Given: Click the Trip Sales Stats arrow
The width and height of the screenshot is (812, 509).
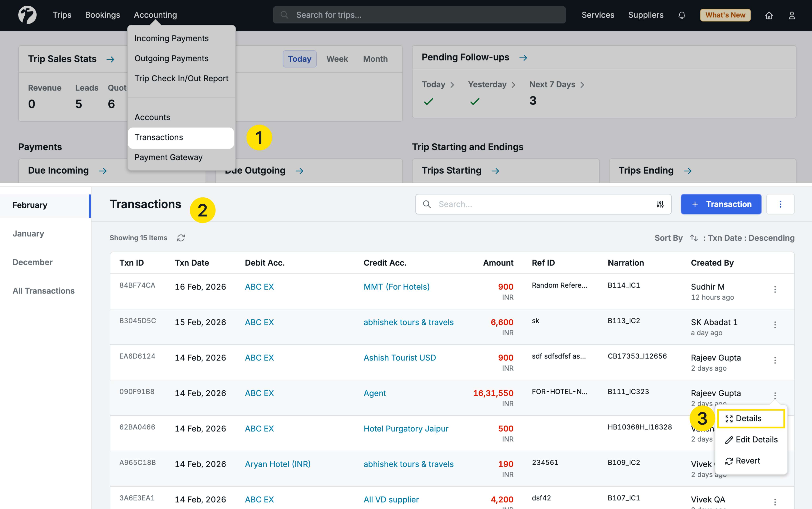Looking at the screenshot, I should (110, 60).
